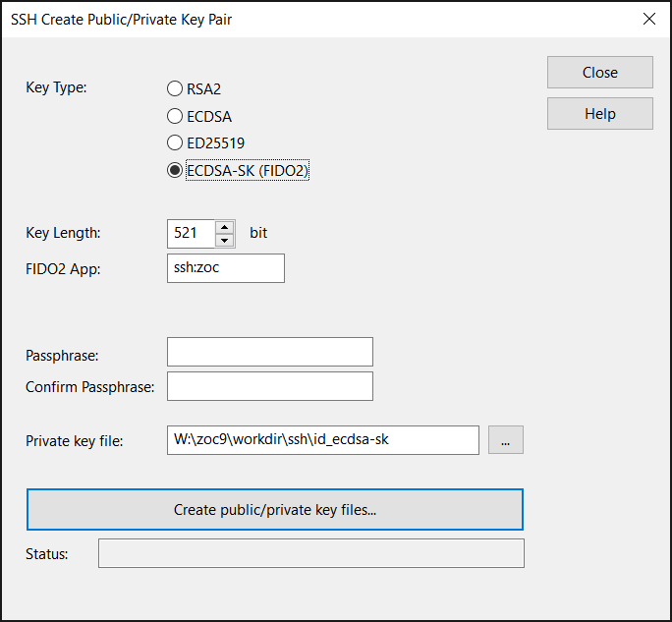This screenshot has width=672, height=622.
Task: Click the empty Status output box
Action: 310,553
